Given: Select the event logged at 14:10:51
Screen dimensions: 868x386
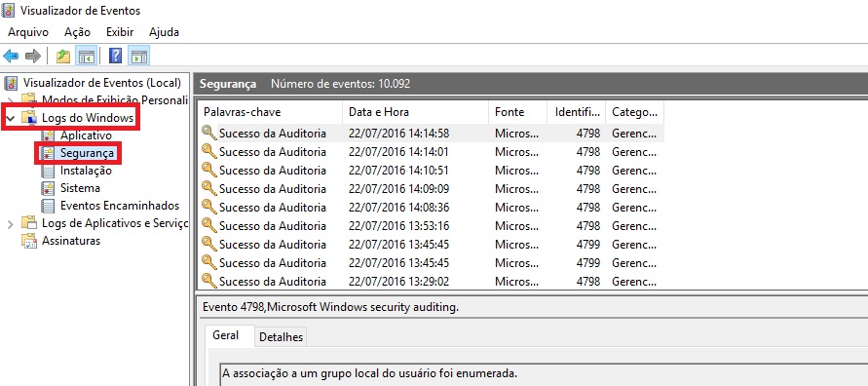Looking at the screenshot, I should [431, 170].
